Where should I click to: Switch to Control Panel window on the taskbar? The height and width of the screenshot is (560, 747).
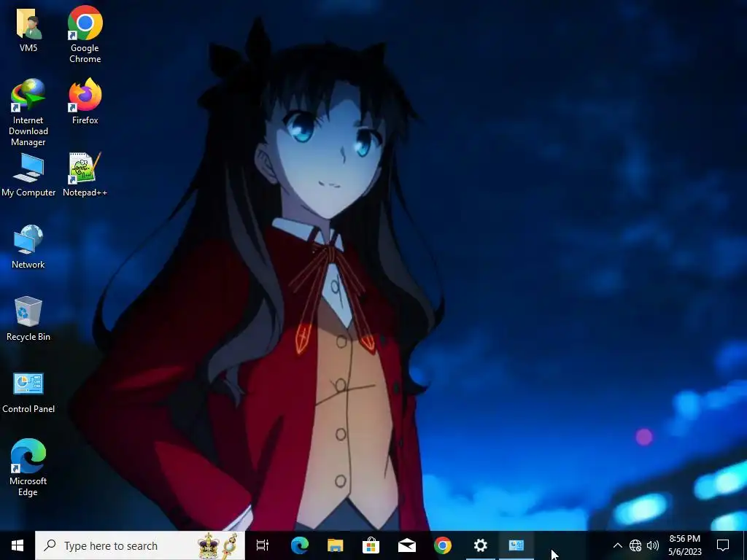click(x=516, y=545)
